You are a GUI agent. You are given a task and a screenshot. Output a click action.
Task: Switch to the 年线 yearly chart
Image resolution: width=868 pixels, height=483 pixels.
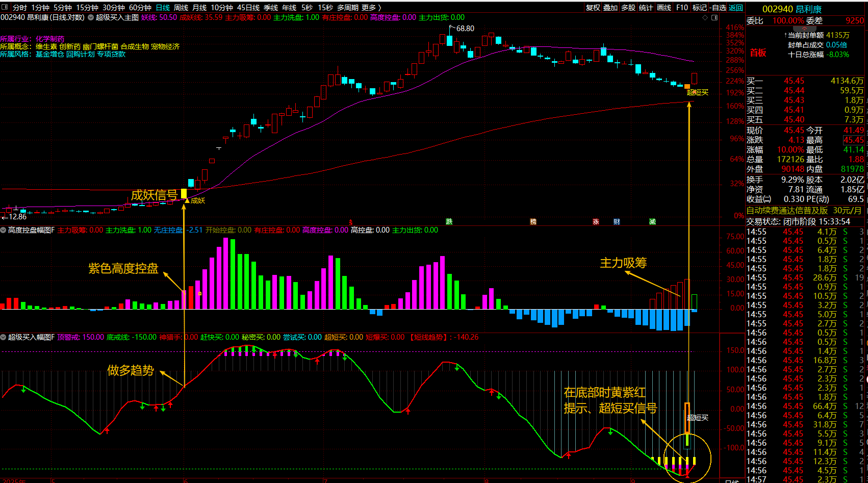[289, 8]
